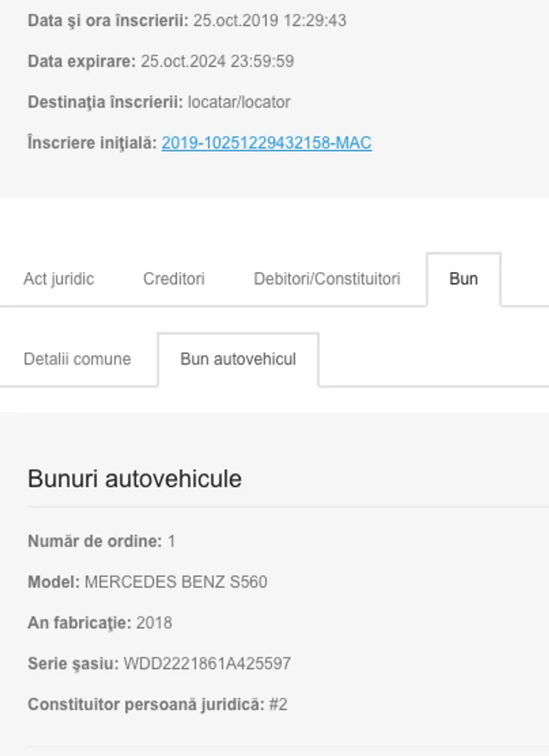Click the Data expirare label
549x756 pixels.
[x=82, y=61]
